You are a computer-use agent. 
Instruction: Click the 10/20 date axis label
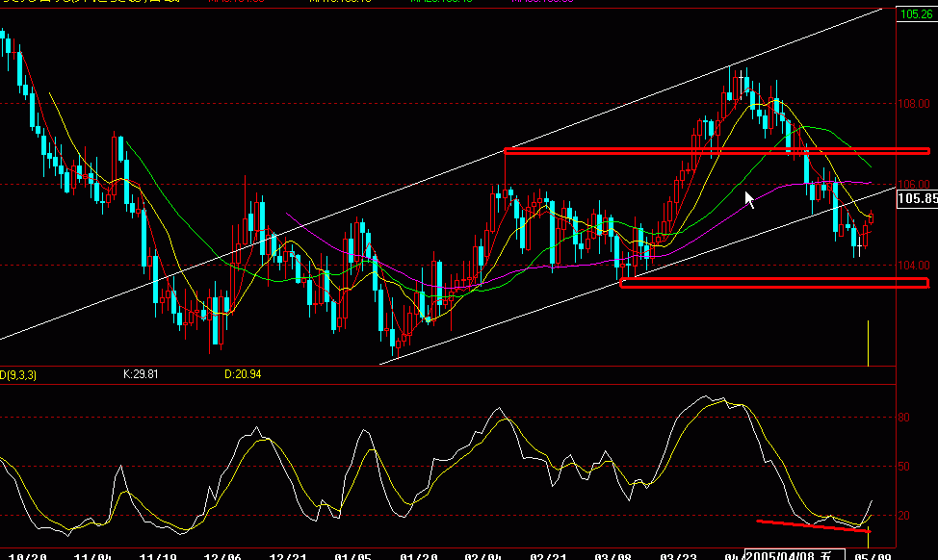pos(28,556)
